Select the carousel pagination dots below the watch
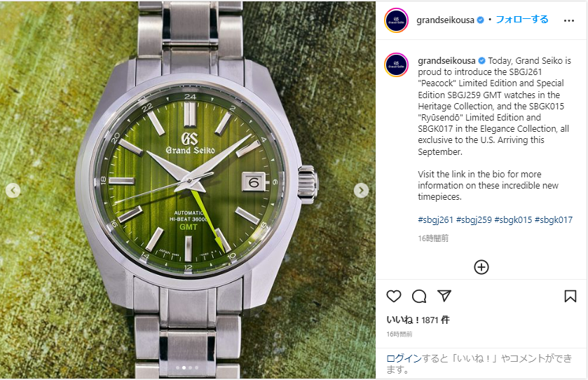Screen dimensions: 588x380 (x=186, y=367)
